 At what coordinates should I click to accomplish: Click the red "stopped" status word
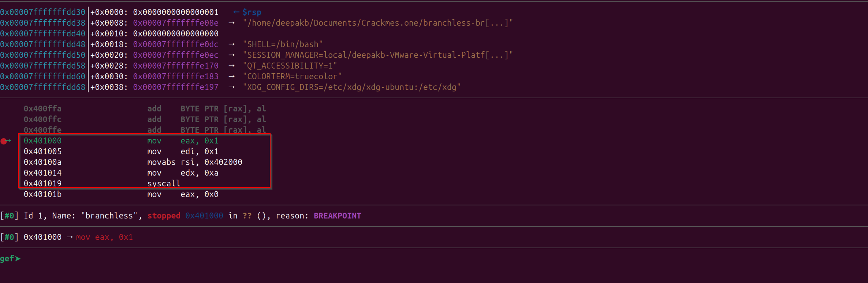coord(164,216)
